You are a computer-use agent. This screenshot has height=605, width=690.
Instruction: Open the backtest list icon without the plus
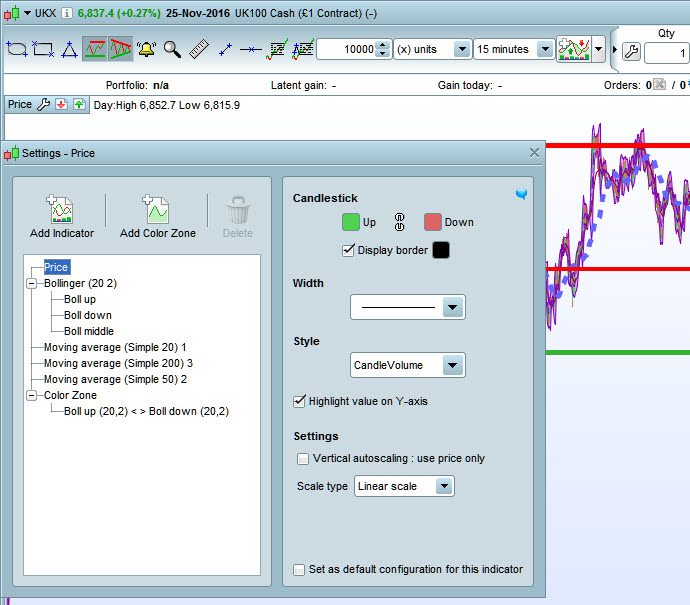[277, 49]
